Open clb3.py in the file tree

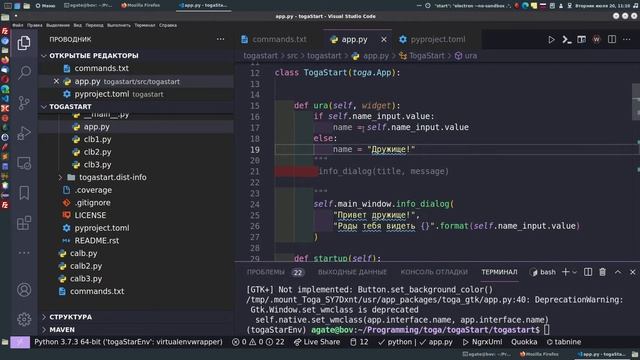click(98, 164)
